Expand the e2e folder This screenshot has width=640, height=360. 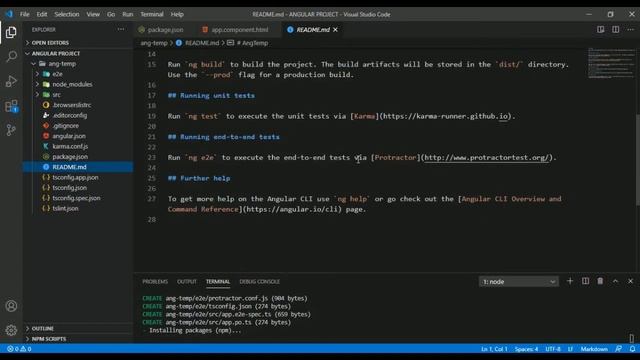pos(78,74)
